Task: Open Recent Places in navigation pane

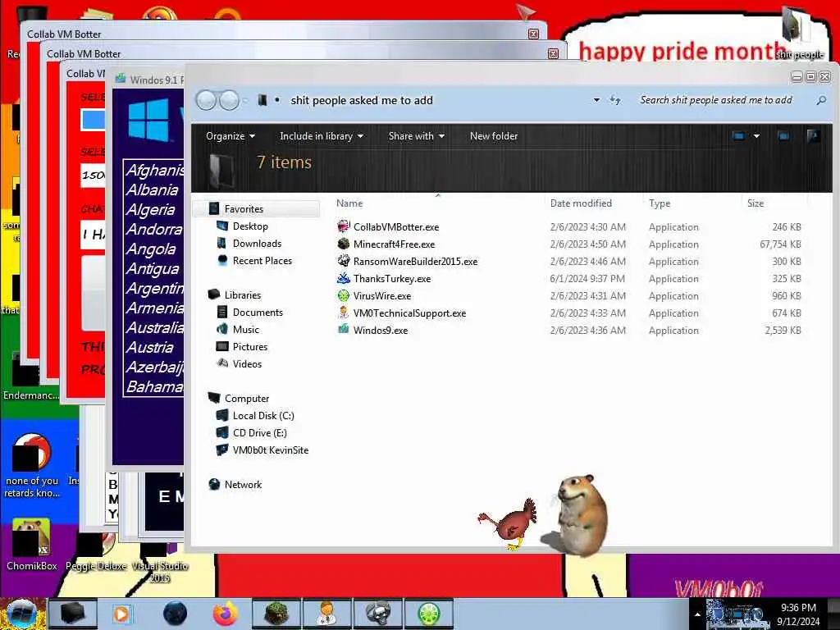Action: pyautogui.click(x=262, y=260)
